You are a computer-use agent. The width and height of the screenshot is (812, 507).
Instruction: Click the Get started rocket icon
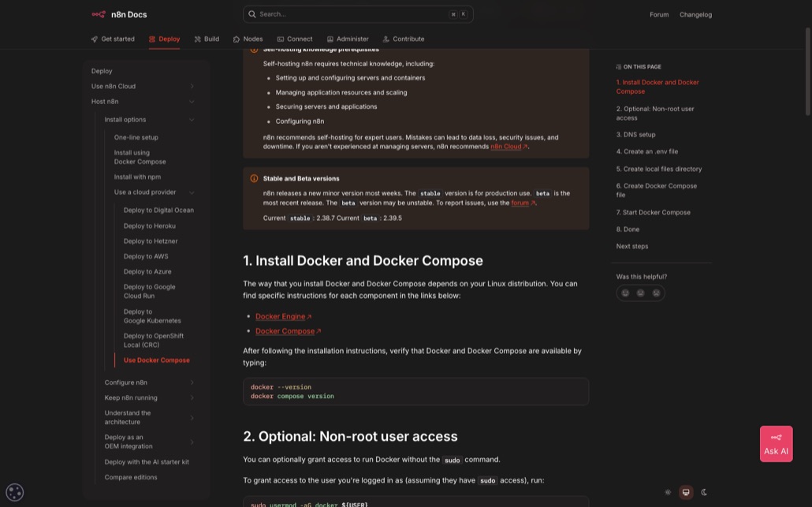click(95, 39)
